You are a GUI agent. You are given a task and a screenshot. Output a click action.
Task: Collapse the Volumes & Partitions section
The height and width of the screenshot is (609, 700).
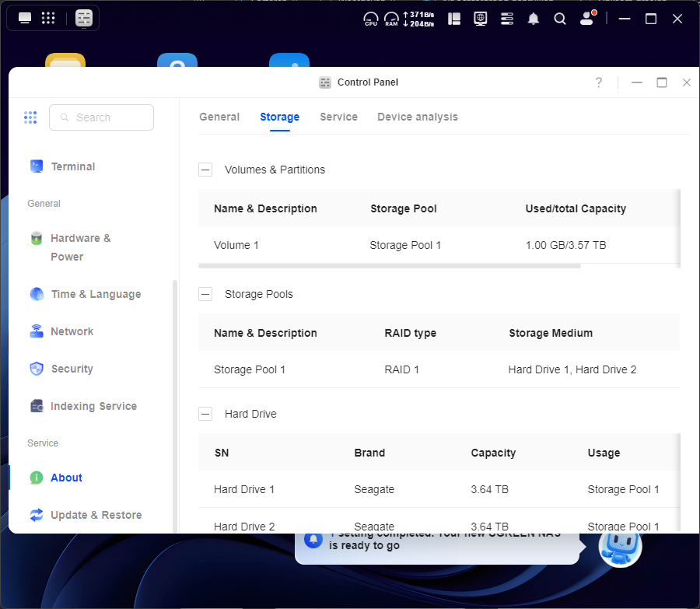pos(205,170)
